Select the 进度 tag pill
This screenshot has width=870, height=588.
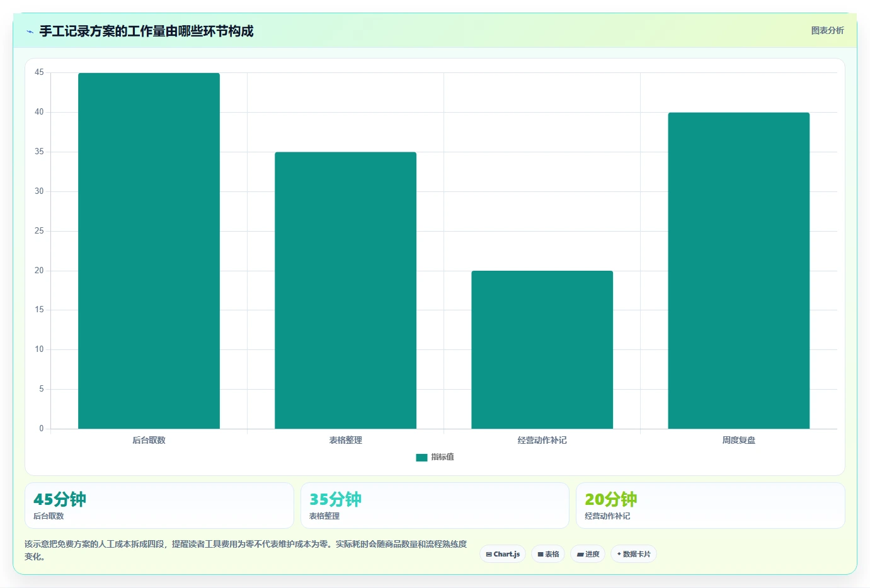(588, 554)
